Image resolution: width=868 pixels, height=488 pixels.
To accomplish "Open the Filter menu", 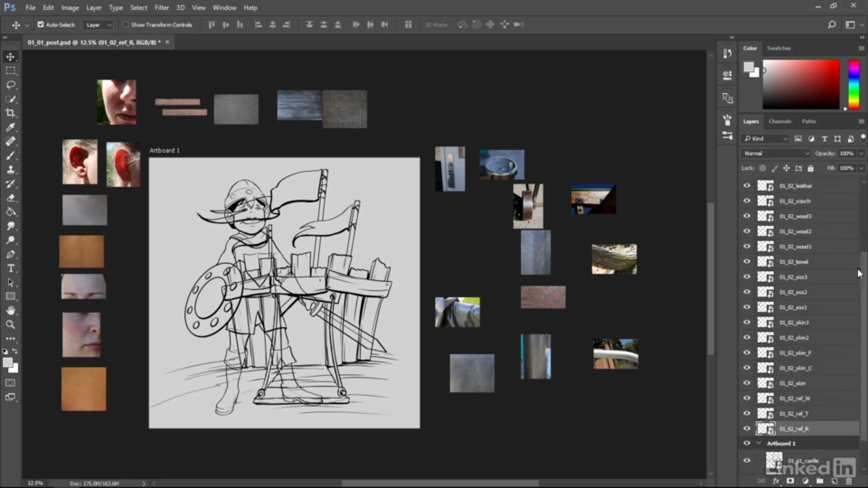I will click(x=161, y=7).
